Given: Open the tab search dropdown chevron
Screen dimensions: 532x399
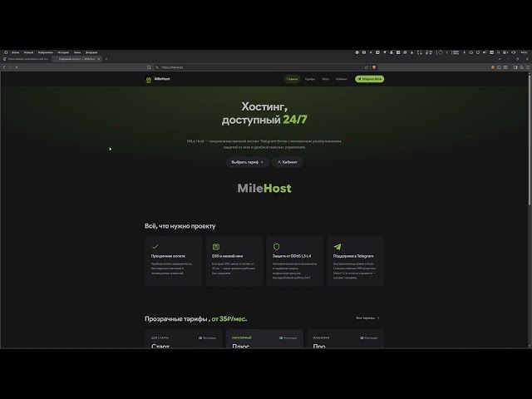Looking at the screenshot, I should (500, 59).
